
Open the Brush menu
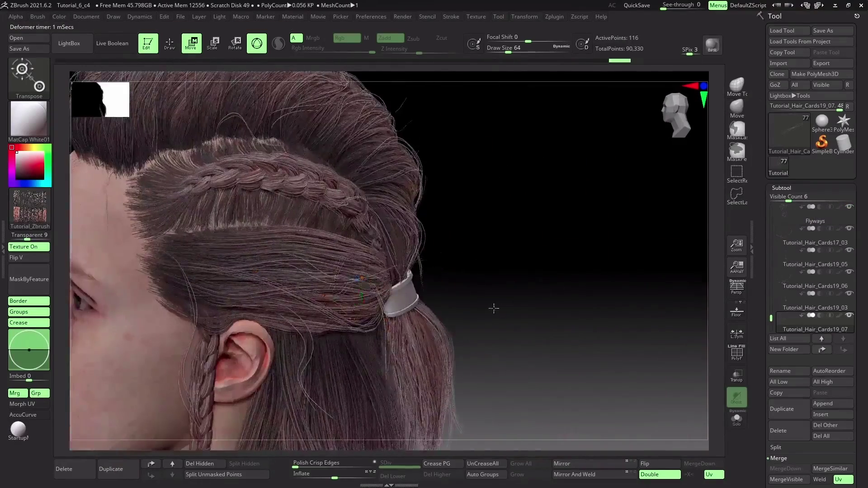(x=38, y=17)
